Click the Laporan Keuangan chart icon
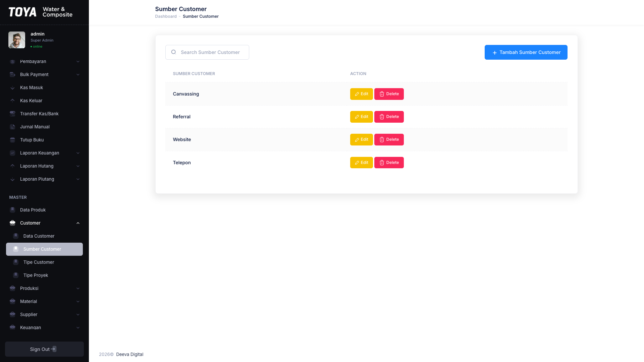The width and height of the screenshot is (644, 362). (12, 153)
